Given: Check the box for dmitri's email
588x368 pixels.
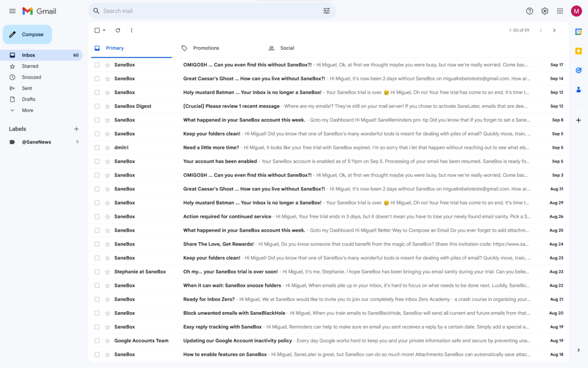Looking at the screenshot, I should 97,148.
